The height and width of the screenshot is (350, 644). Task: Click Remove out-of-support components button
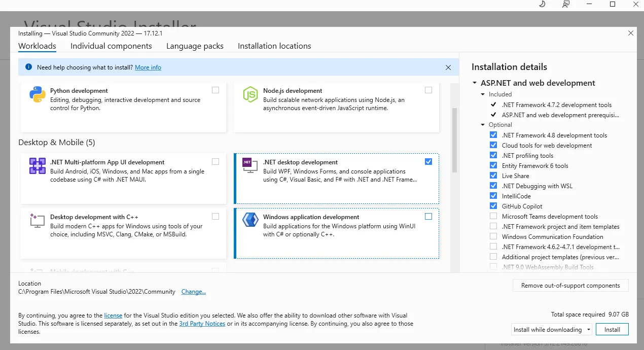(x=570, y=285)
